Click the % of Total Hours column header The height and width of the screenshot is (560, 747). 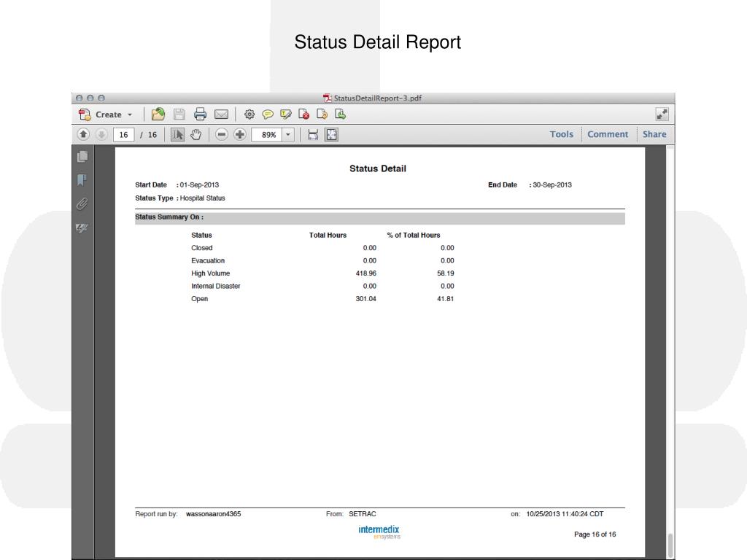pyautogui.click(x=414, y=236)
